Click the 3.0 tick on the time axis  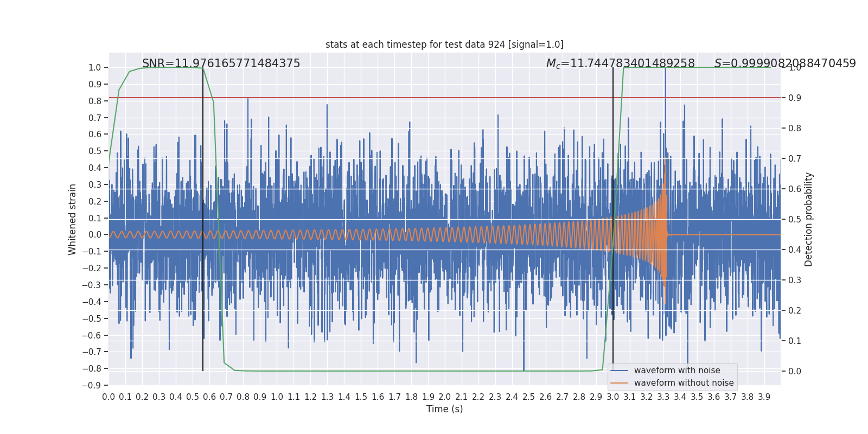tap(612, 397)
